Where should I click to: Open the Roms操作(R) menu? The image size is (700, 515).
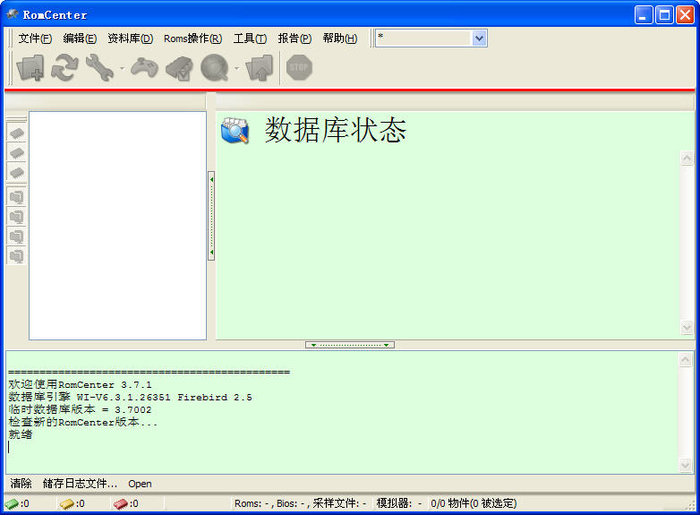[x=192, y=38]
